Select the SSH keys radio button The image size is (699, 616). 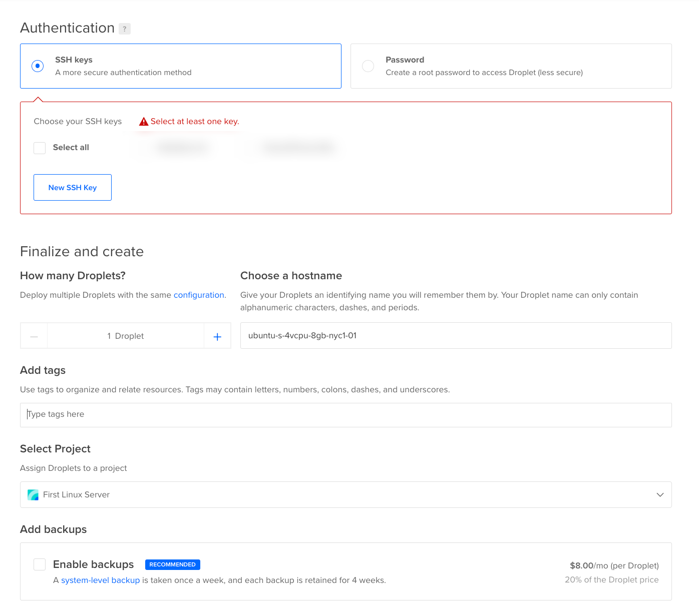coord(38,66)
